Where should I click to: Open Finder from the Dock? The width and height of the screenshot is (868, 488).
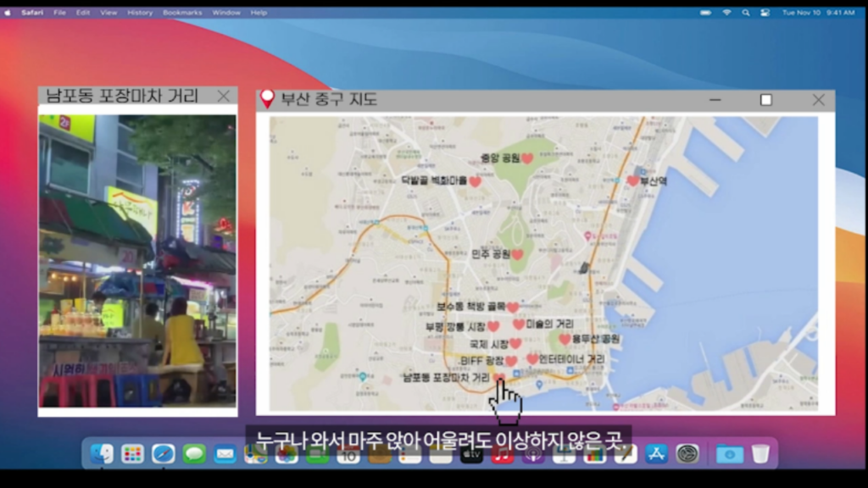102,454
